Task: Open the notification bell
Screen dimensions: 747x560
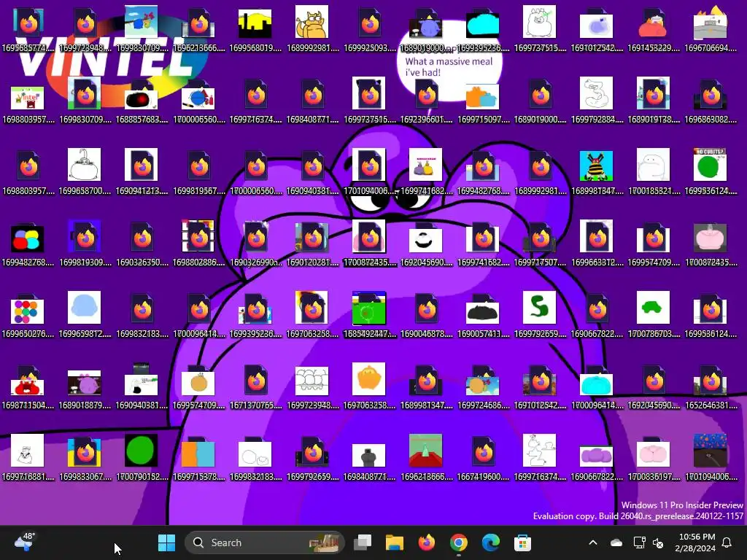Action: click(727, 542)
